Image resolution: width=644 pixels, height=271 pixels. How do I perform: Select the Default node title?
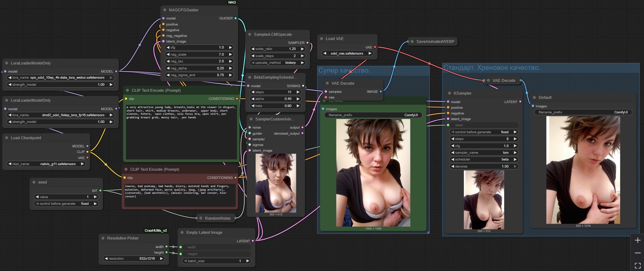pyautogui.click(x=545, y=97)
